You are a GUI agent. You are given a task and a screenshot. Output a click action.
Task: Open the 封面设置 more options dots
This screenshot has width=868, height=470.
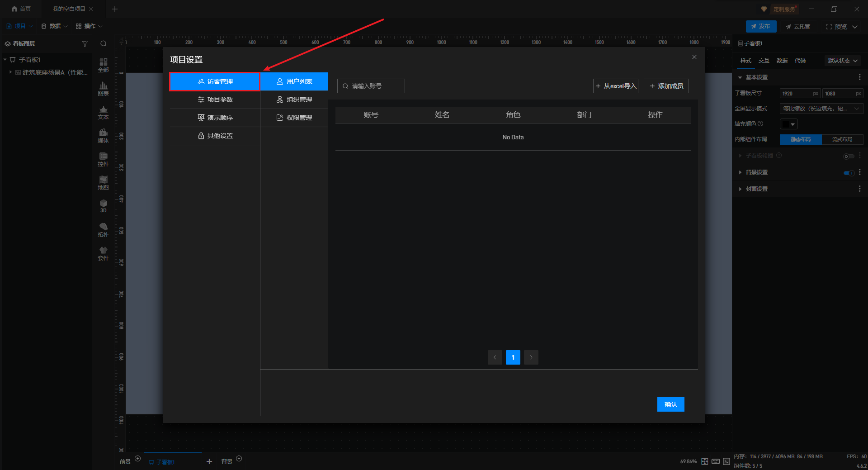pos(859,189)
